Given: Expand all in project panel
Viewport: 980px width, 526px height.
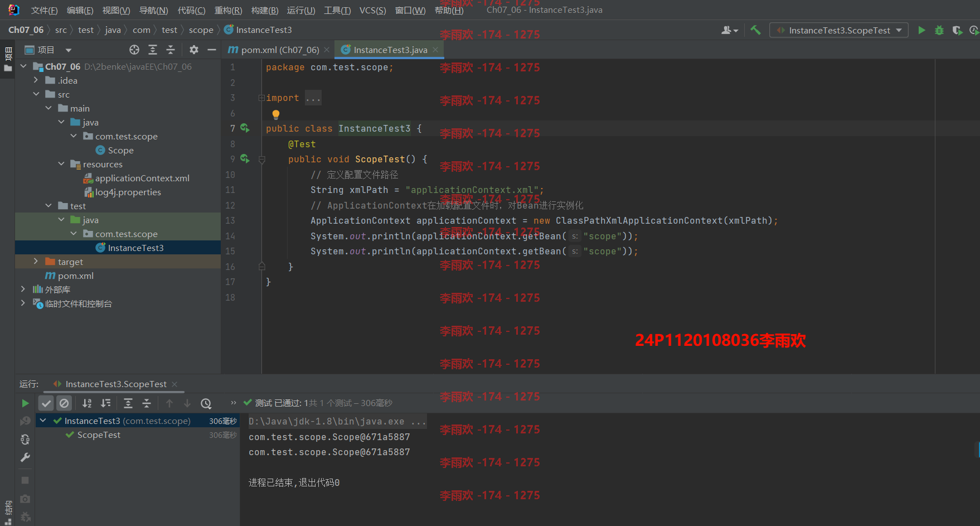Looking at the screenshot, I should [153, 50].
